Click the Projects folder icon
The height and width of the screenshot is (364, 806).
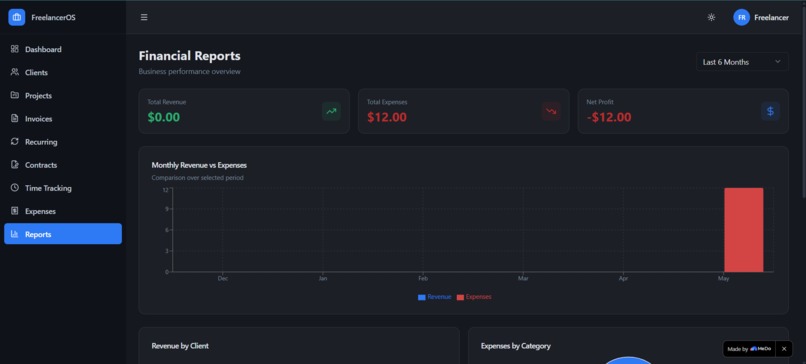tap(14, 95)
